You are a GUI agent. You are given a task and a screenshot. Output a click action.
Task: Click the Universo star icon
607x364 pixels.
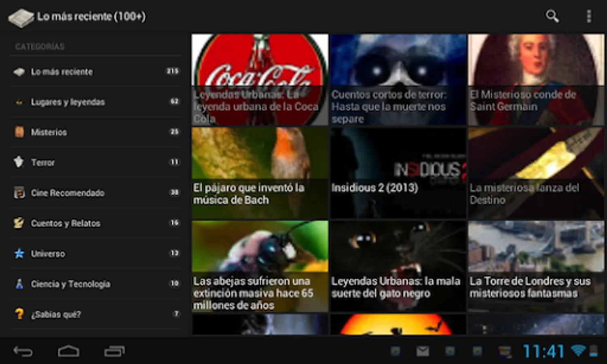tap(19, 254)
